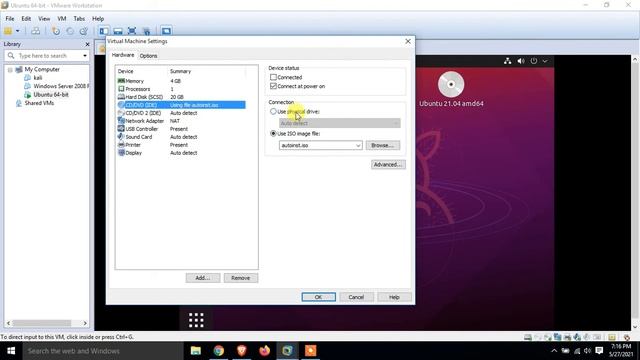Select the Sound Card device
The height and width of the screenshot is (360, 640).
tap(181, 137)
